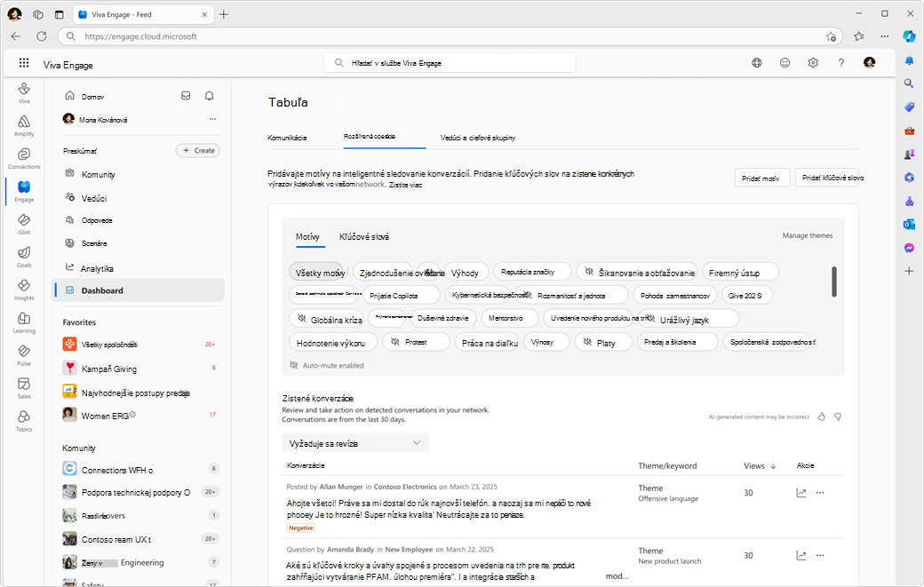Open Sales in the left rail
The height and width of the screenshot is (587, 924).
point(24,388)
